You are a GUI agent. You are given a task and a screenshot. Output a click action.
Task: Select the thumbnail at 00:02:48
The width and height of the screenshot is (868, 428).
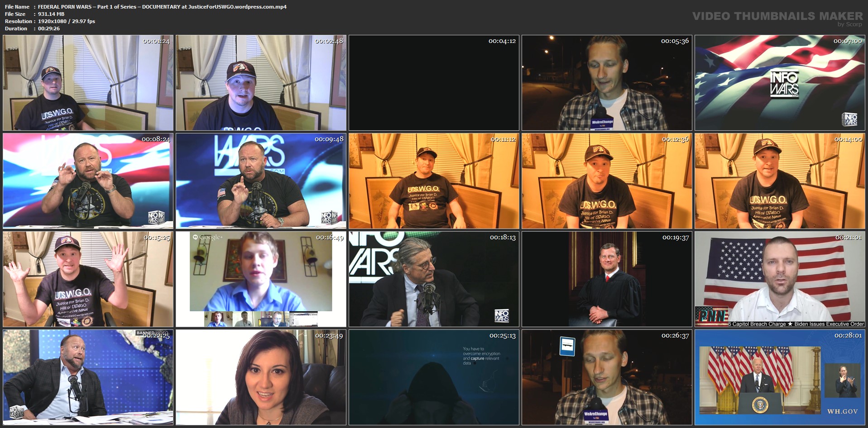click(261, 83)
